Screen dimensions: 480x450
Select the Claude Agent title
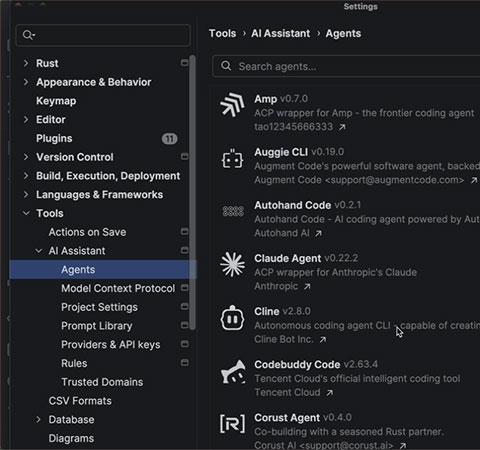288,258
